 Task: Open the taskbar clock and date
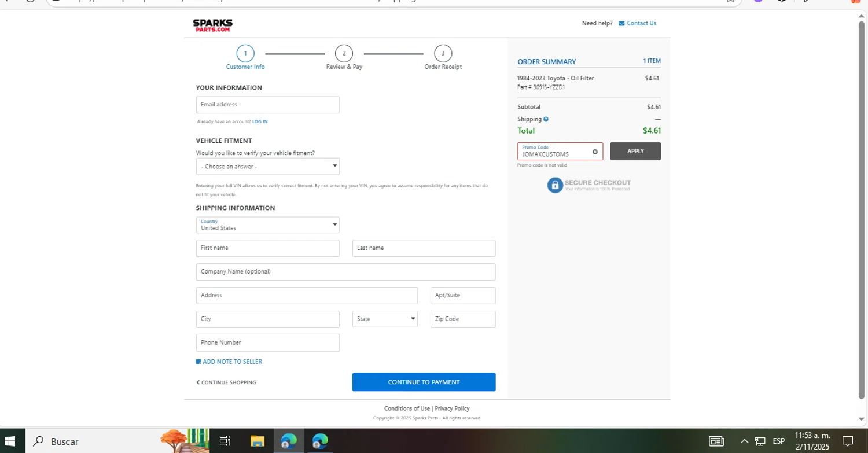812,441
